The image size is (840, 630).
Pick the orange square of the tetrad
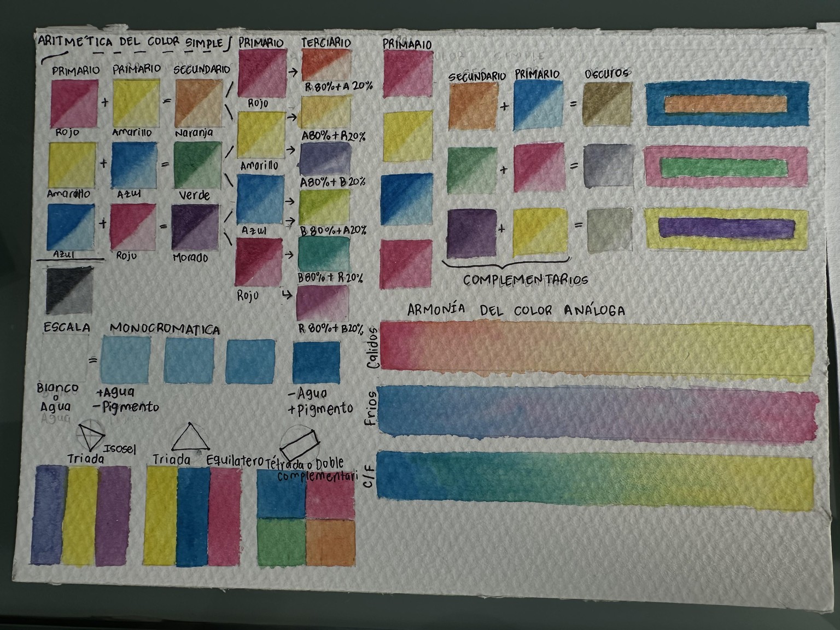pos(330,542)
